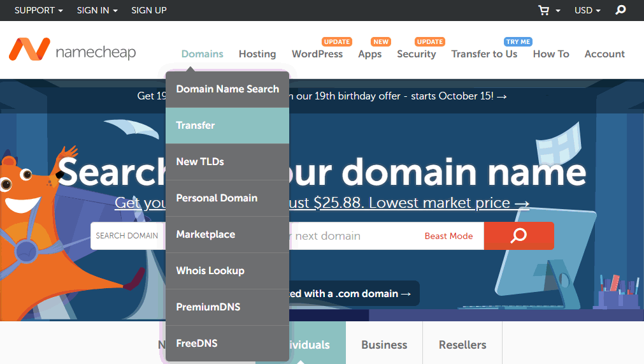
Task: Expand the SIGN IN dropdown
Action: [97, 10]
